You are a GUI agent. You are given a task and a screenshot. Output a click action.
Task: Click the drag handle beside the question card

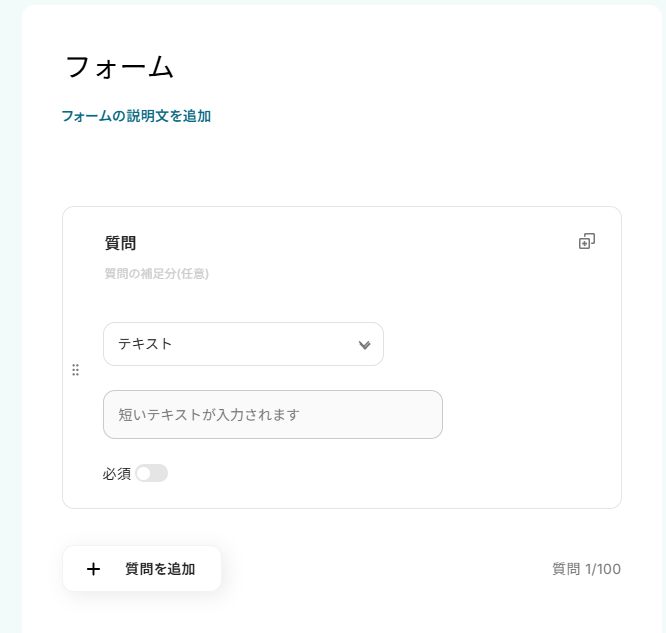pyautogui.click(x=76, y=370)
